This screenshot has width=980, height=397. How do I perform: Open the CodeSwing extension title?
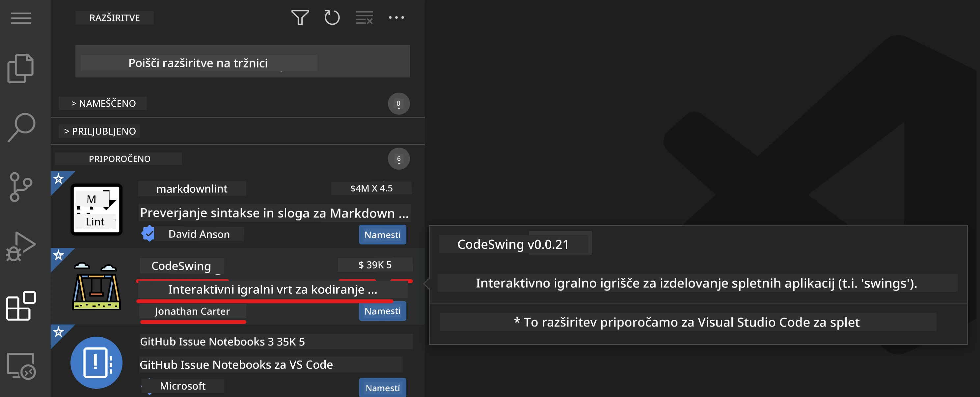[181, 266]
